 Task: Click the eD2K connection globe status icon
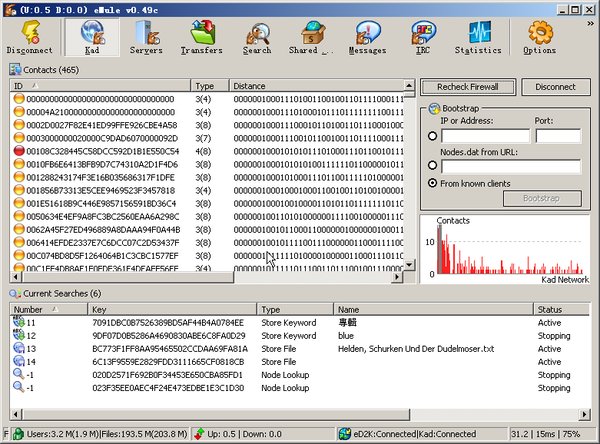(345, 434)
